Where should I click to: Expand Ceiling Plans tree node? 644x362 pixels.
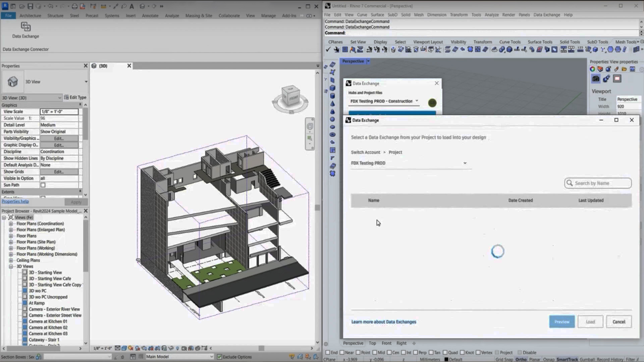click(x=11, y=260)
